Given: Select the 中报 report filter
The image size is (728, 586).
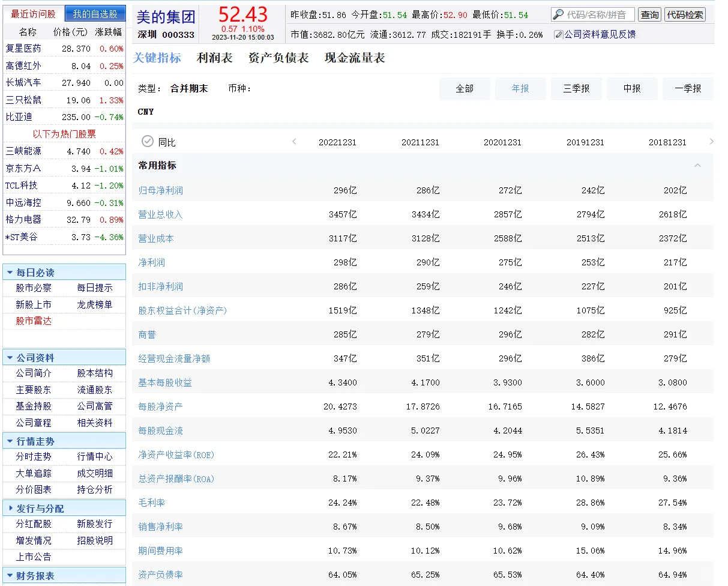Looking at the screenshot, I should click(632, 88).
